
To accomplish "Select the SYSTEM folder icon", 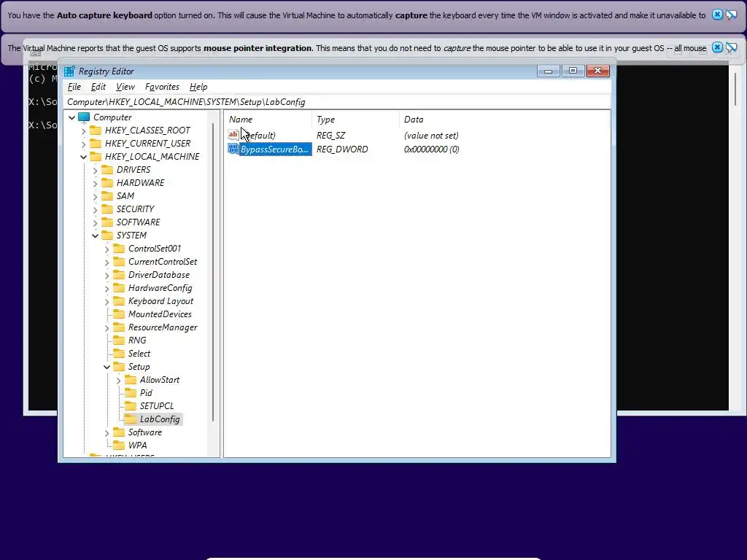I will pos(108,236).
